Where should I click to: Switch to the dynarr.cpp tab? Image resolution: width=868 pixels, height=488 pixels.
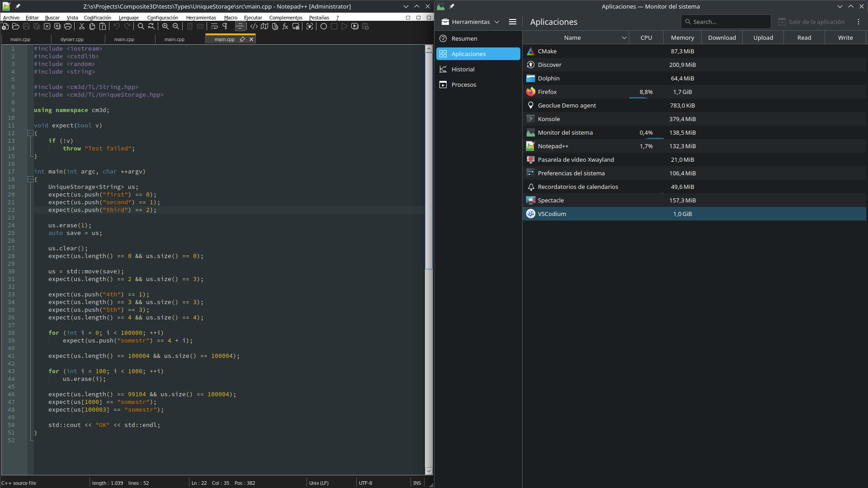(x=72, y=39)
